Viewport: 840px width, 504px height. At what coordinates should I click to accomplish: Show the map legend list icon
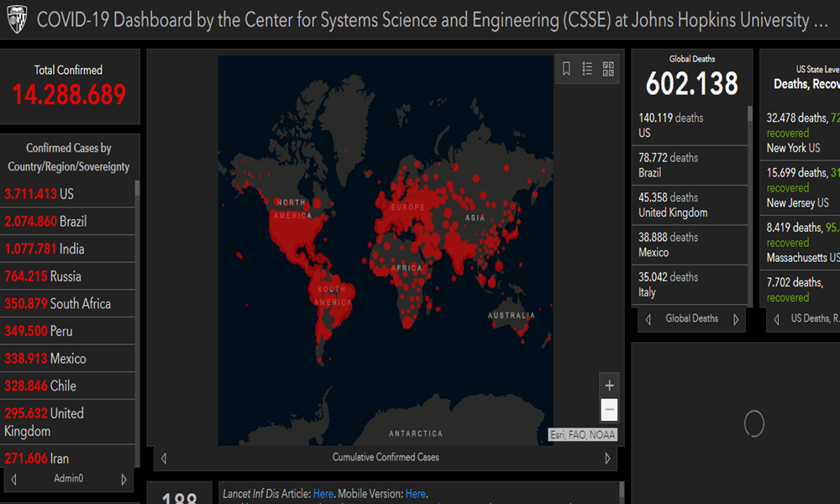click(x=587, y=69)
